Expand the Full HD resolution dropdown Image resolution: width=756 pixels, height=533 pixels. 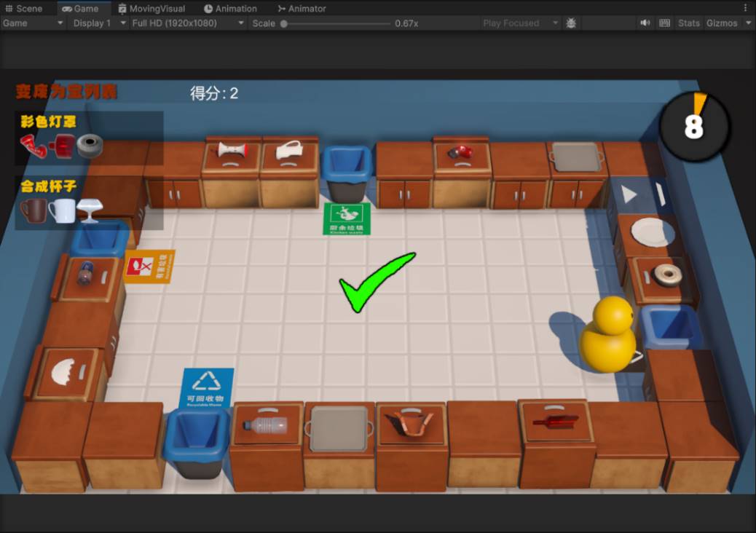pyautogui.click(x=188, y=23)
